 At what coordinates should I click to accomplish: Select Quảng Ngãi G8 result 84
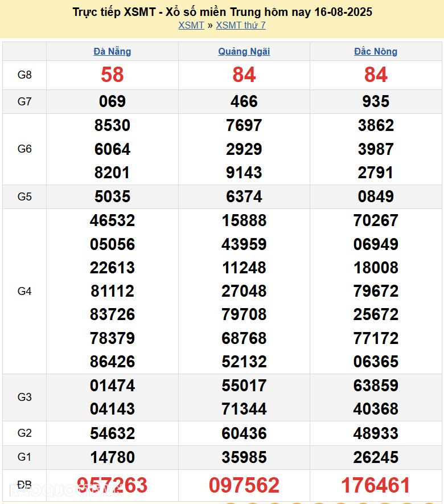244,75
